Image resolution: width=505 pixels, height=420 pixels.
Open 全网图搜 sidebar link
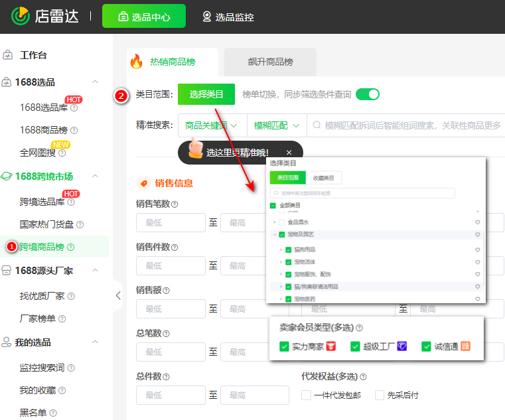click(38, 153)
